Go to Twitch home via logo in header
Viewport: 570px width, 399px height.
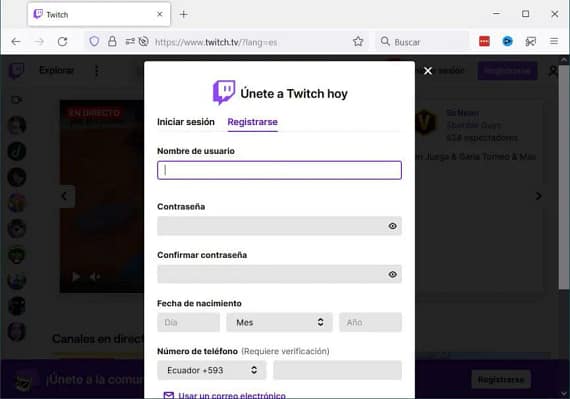coord(16,71)
